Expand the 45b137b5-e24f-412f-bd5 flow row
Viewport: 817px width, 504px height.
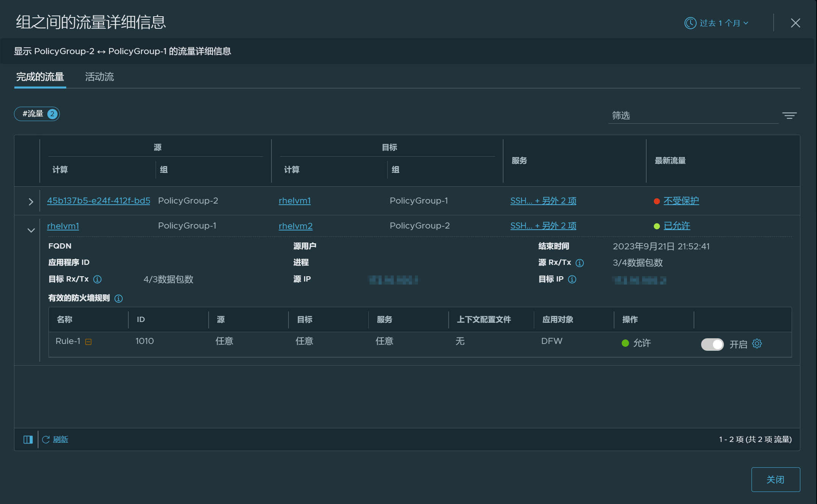[x=31, y=202]
